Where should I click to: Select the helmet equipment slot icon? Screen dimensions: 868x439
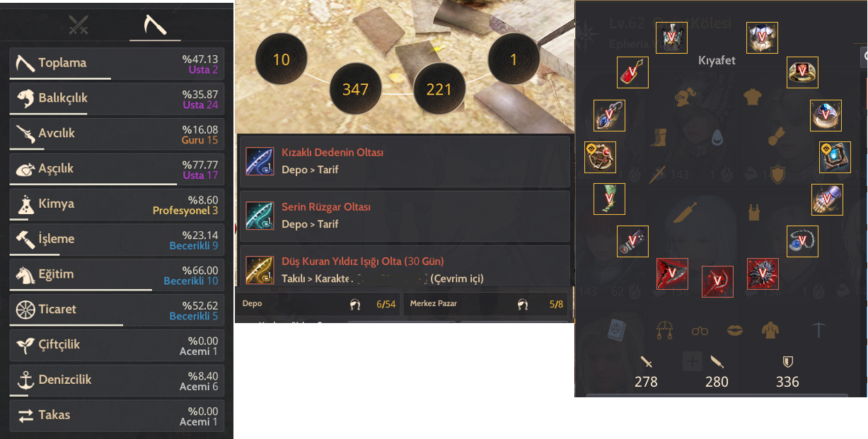coord(671,37)
